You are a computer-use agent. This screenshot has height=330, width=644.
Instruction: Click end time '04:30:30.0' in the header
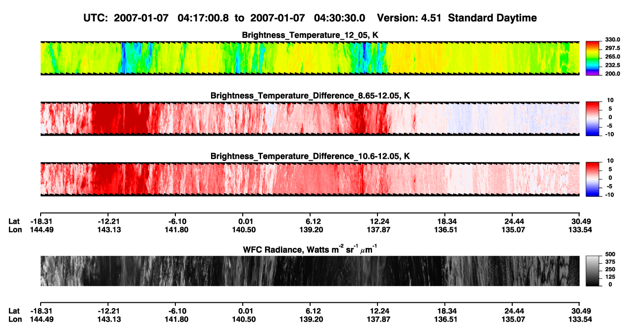click(340, 18)
